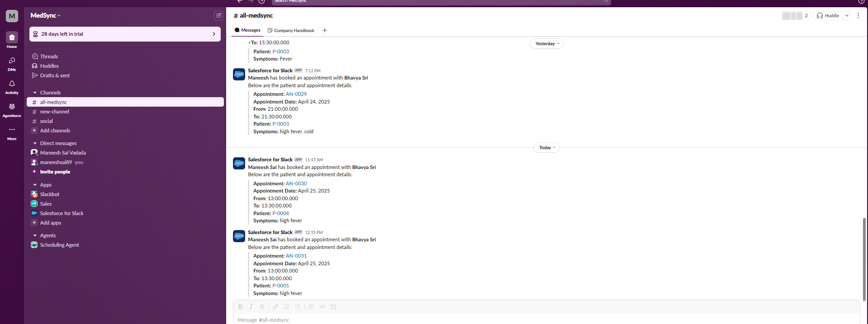Viewport: 868px width, 324px height.
Task: Toggle strikethrough formatting in the composer
Action: (x=262, y=307)
